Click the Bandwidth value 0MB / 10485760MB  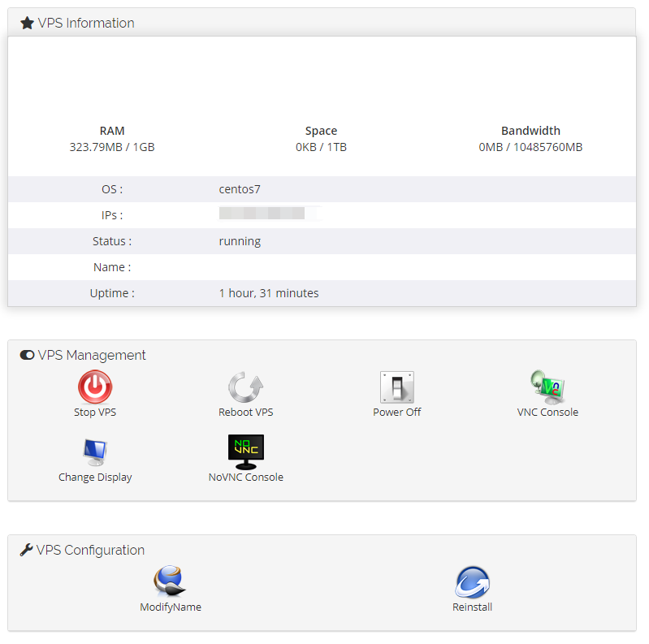point(530,147)
